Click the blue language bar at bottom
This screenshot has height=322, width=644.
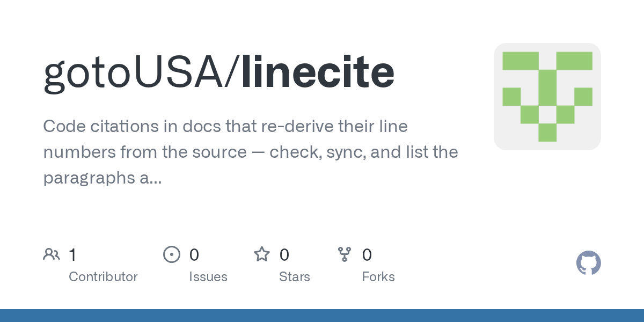click(322, 316)
